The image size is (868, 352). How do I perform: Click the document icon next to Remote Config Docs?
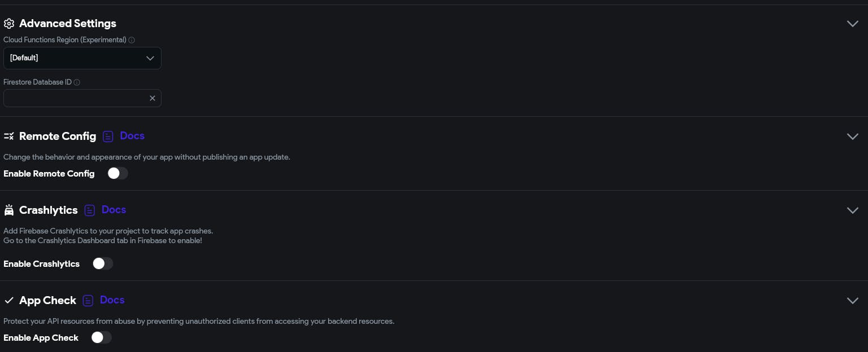108,137
